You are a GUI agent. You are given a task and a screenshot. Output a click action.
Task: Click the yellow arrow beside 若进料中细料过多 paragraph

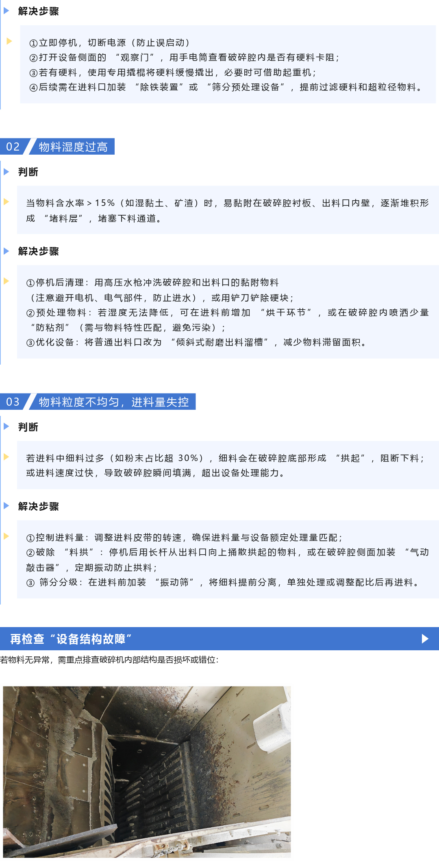click(7, 457)
